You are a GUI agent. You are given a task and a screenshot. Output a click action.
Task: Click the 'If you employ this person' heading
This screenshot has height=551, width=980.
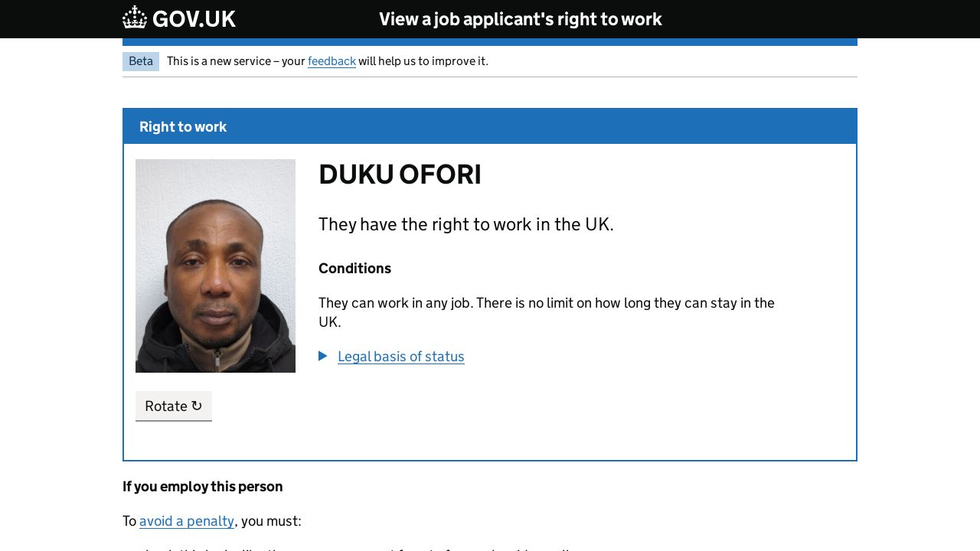pos(202,487)
